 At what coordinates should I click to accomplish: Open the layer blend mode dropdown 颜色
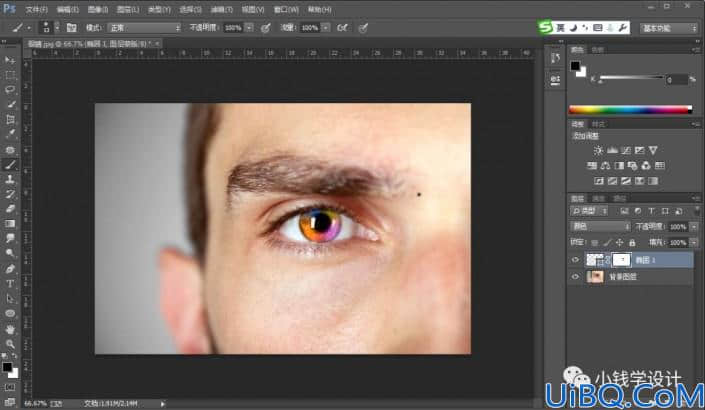click(600, 226)
